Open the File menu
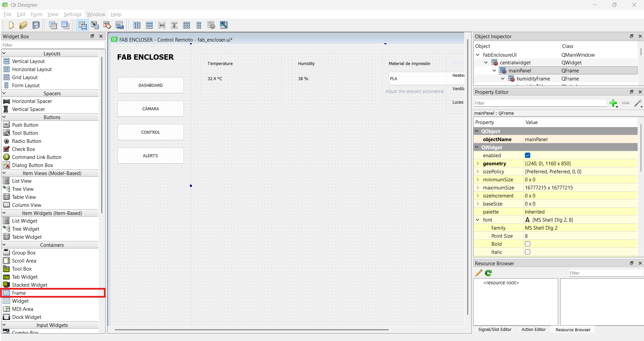 [7, 14]
